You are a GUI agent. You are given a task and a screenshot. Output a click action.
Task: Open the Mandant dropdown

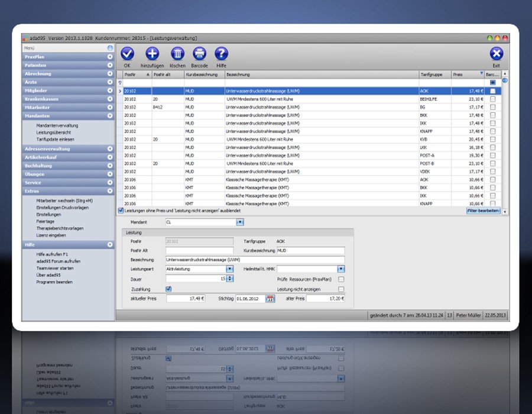point(240,222)
